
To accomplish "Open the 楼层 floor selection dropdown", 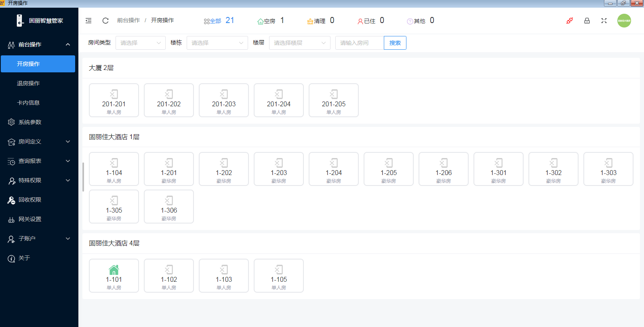I will [x=299, y=43].
